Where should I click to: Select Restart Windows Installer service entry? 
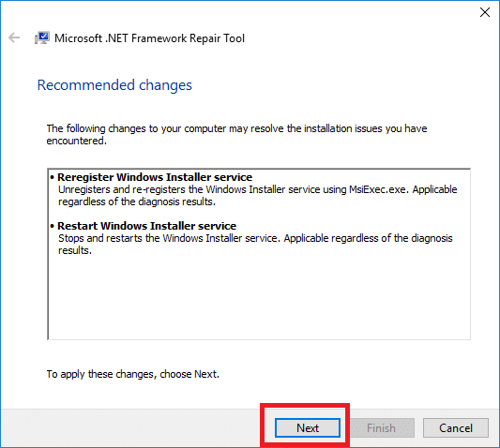(x=146, y=226)
